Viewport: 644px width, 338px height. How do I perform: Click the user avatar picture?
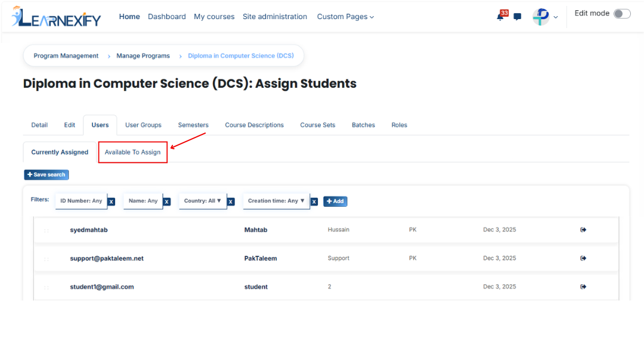pos(541,17)
